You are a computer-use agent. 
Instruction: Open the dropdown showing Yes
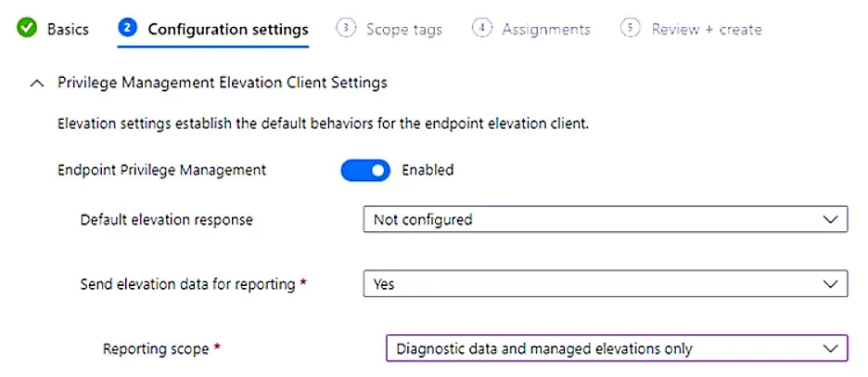point(606,284)
